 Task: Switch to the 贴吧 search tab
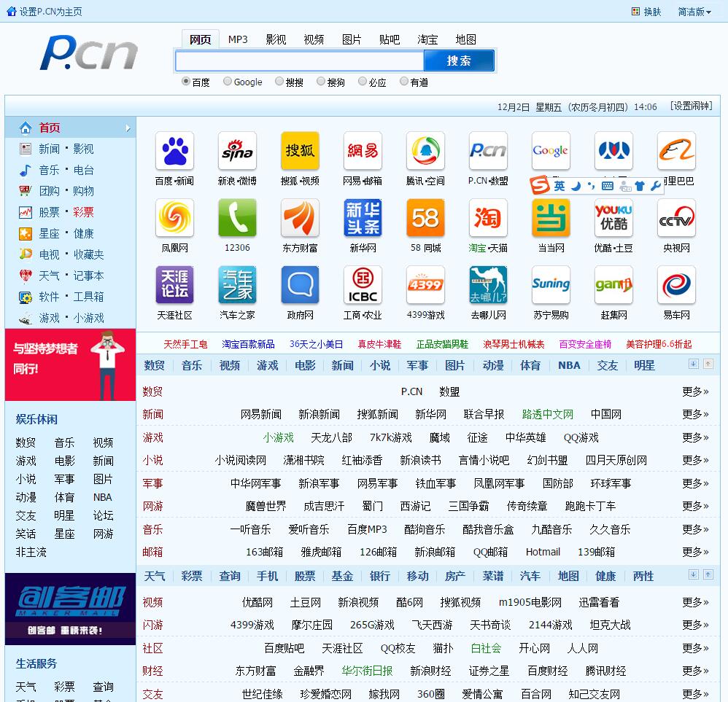(390, 39)
